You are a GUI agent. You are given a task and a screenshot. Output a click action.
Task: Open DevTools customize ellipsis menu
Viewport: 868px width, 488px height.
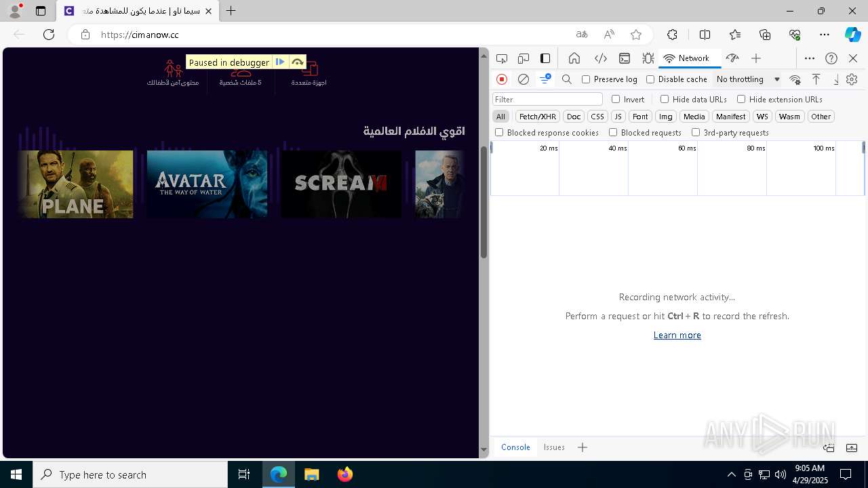[810, 58]
